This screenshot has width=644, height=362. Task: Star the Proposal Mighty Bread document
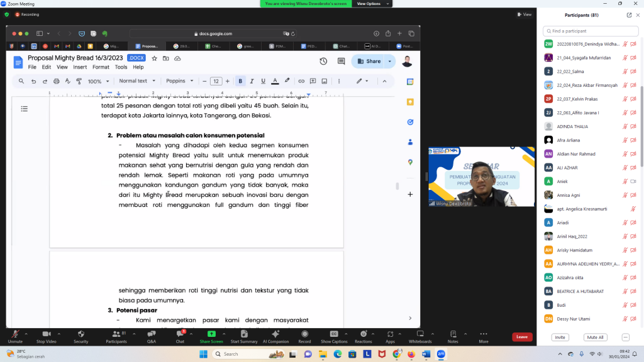tap(154, 58)
